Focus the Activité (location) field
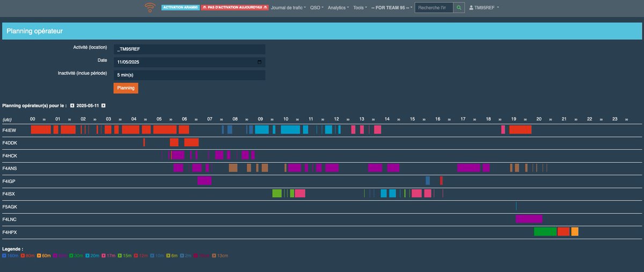 189,49
